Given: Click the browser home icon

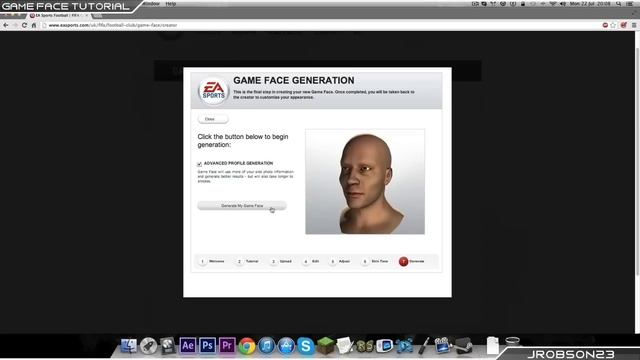Looking at the screenshot, I should point(34,25).
